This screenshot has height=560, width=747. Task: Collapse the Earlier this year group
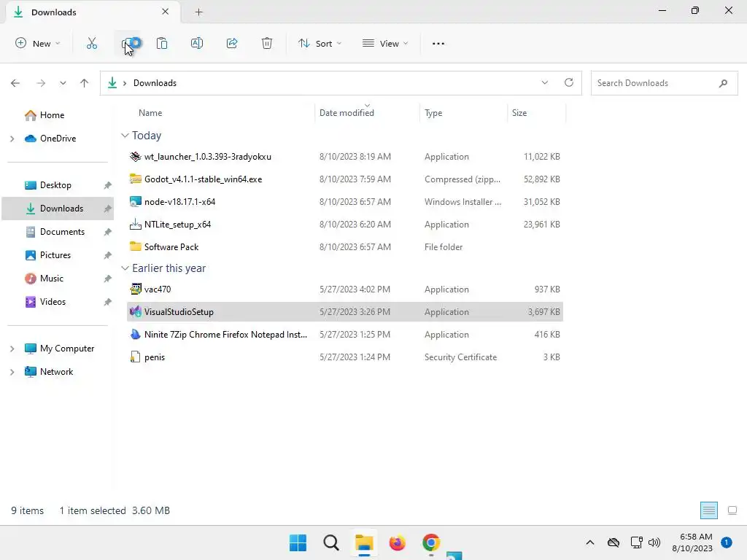[x=125, y=268]
